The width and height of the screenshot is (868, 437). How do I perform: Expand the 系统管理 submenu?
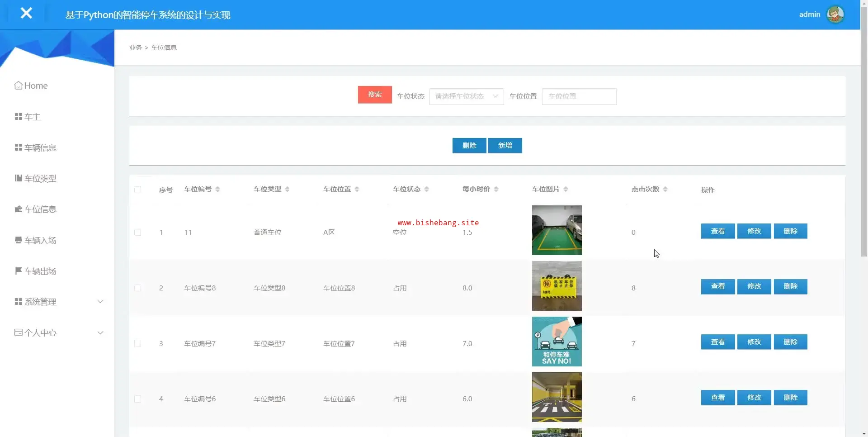coord(100,302)
